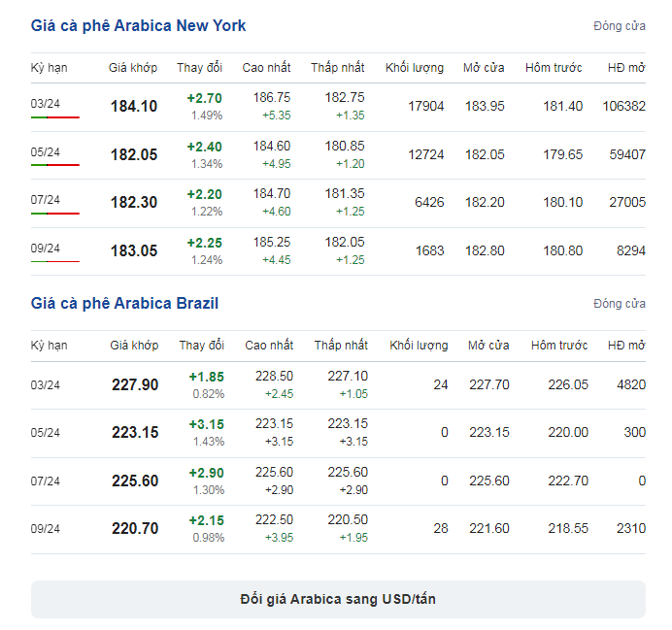Click the 07/24 New York range indicator bar
This screenshot has height=630, width=672.
(x=55, y=214)
